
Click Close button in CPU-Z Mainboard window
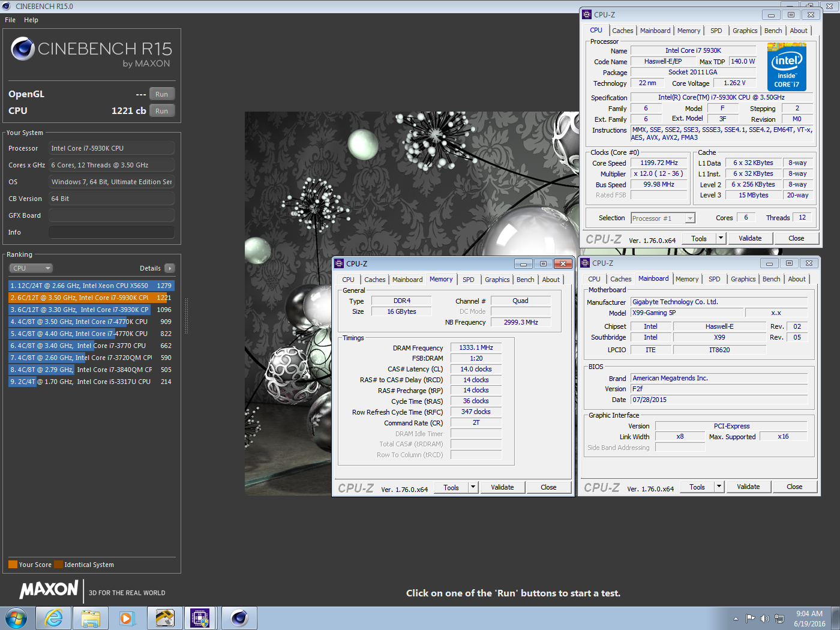[794, 487]
